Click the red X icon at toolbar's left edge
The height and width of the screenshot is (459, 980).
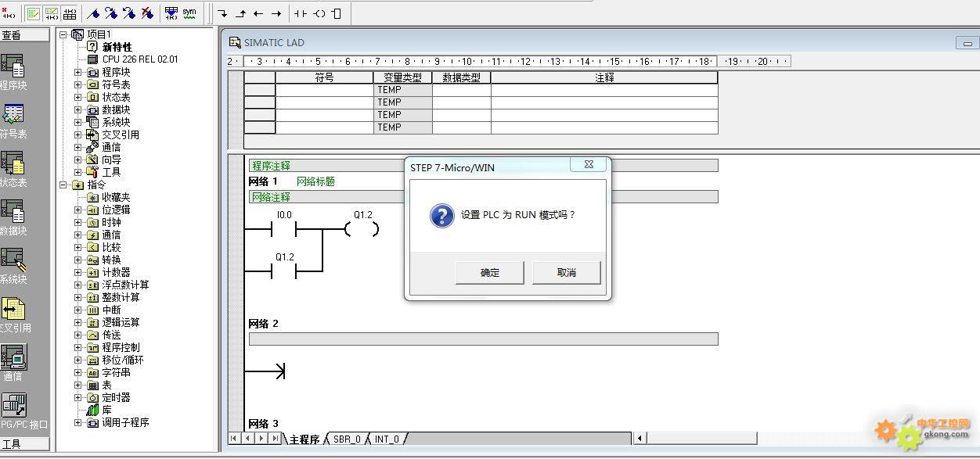(x=8, y=13)
